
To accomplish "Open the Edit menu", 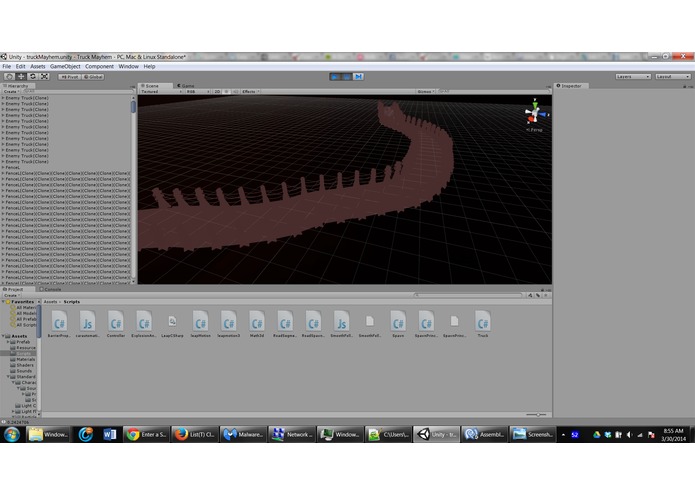I will [20, 66].
